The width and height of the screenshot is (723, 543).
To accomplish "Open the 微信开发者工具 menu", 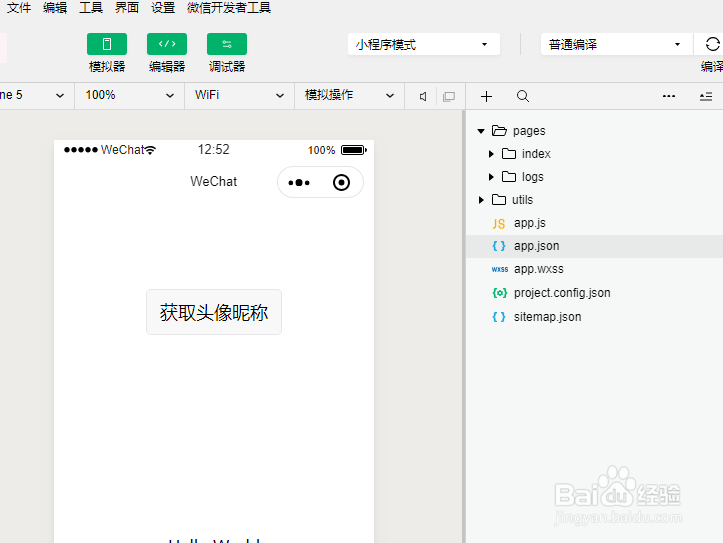I will point(229,7).
